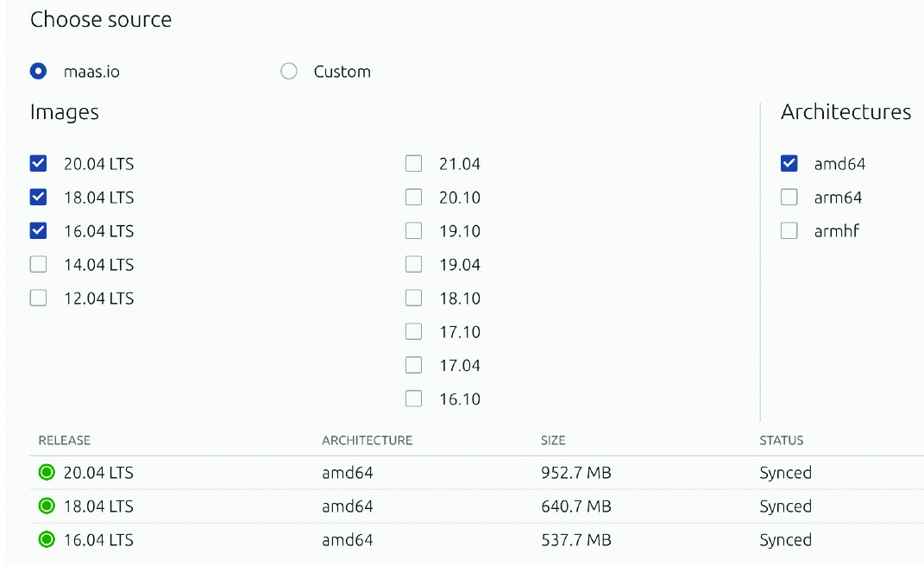
Task: Click the 16.04 LTS synced status icon
Action: (47, 540)
